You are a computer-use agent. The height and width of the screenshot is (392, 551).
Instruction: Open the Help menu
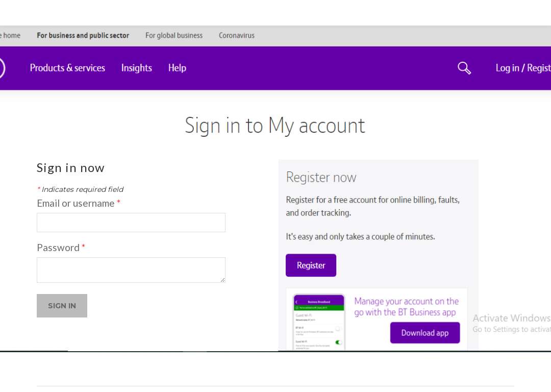click(177, 68)
